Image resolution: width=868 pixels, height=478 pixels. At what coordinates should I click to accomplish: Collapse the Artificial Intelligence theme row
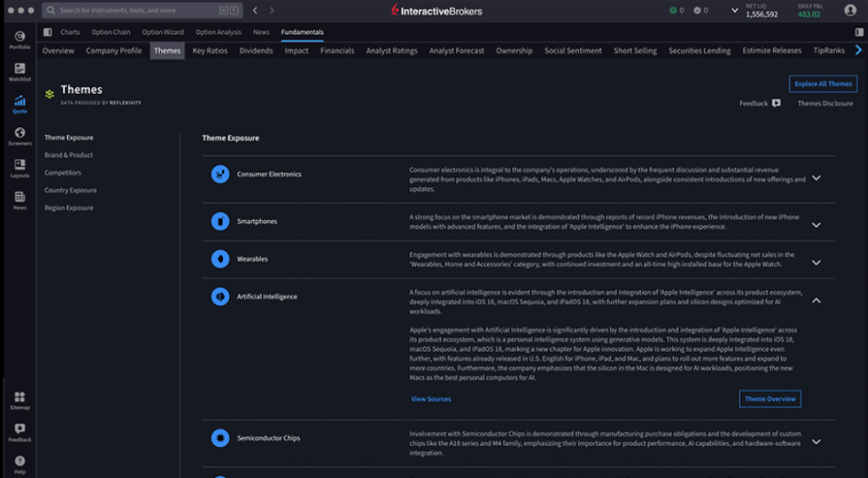coord(816,300)
